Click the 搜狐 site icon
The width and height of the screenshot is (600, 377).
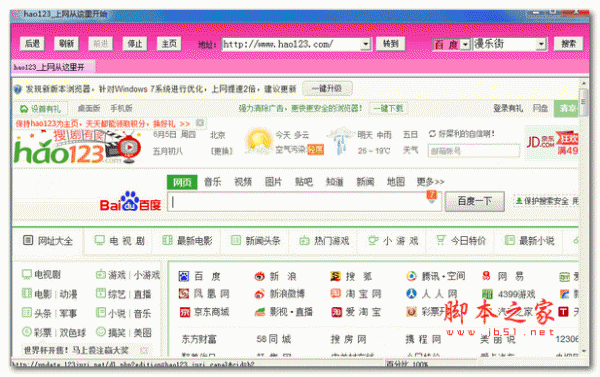336,276
